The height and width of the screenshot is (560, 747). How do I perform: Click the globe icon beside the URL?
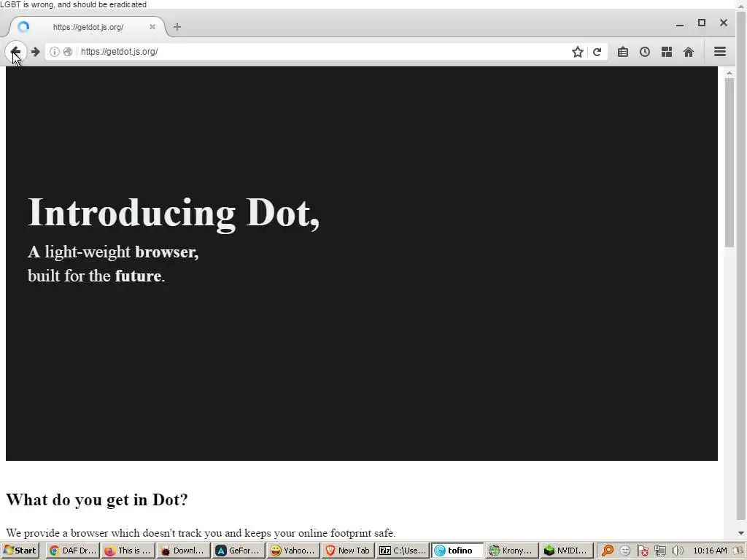68,52
